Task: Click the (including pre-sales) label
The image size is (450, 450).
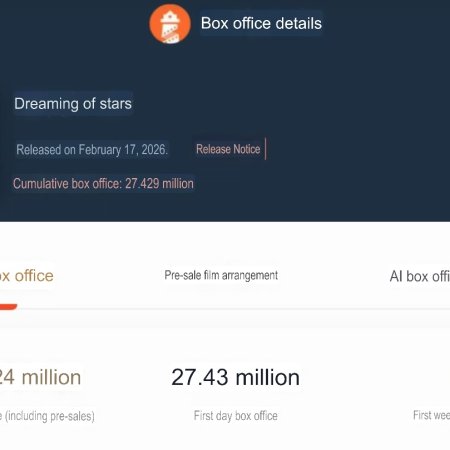Action: (x=48, y=416)
